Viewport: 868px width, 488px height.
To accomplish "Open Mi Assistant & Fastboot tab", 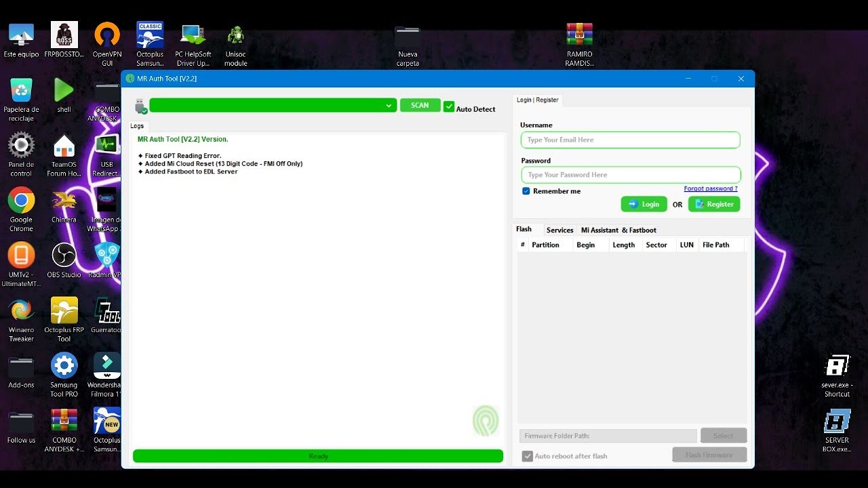I will [x=618, y=230].
